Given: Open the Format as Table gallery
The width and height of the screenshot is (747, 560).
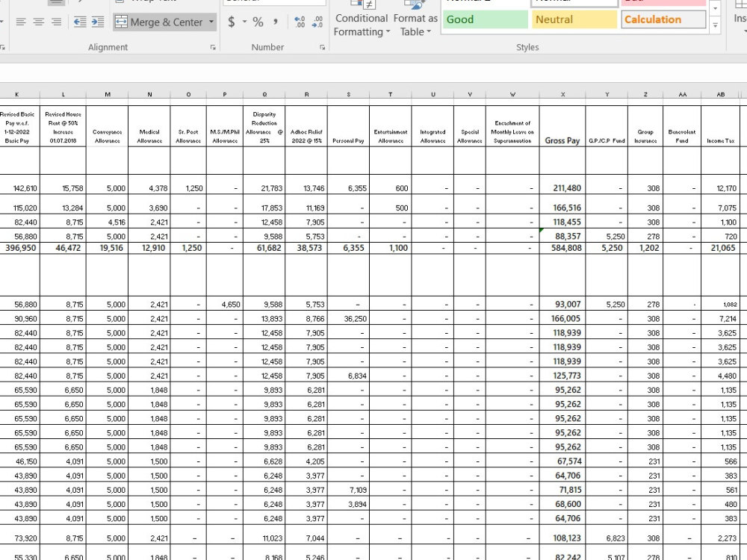Looking at the screenshot, I should pos(415,19).
